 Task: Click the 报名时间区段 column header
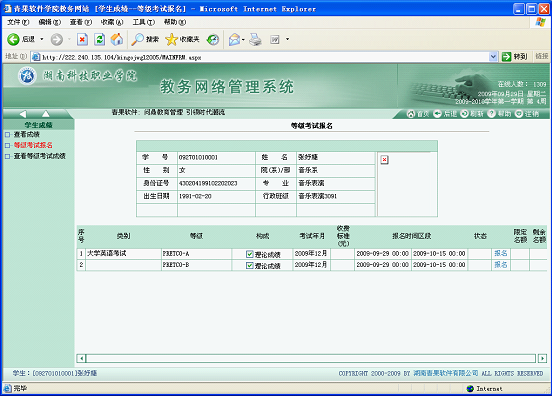coord(411,236)
